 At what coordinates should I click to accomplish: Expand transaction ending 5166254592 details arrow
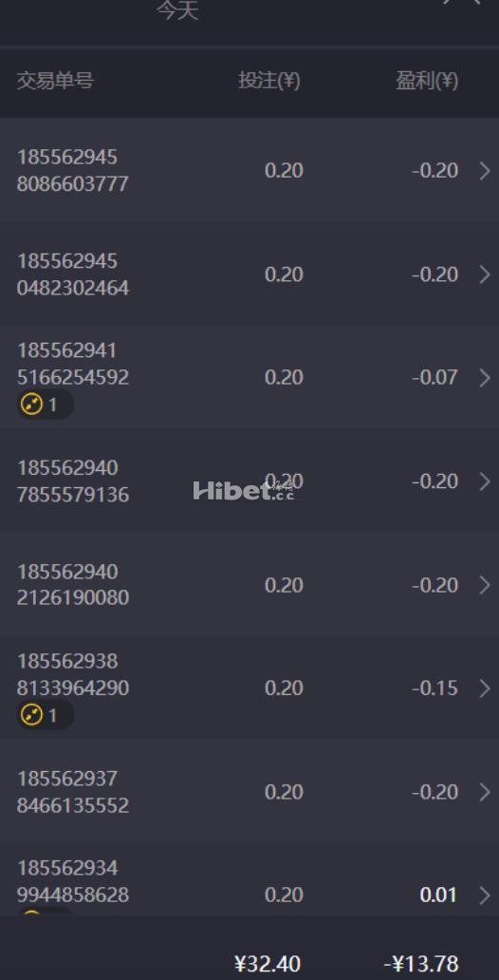click(485, 378)
